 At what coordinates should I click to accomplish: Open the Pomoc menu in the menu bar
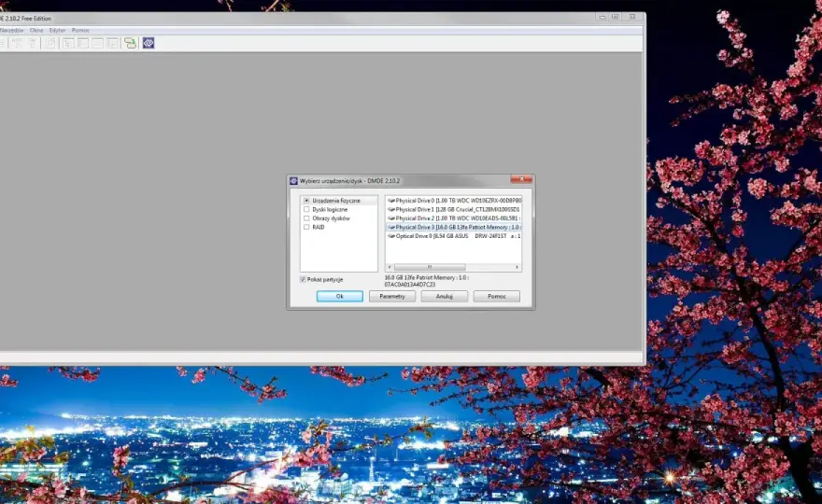(x=80, y=31)
